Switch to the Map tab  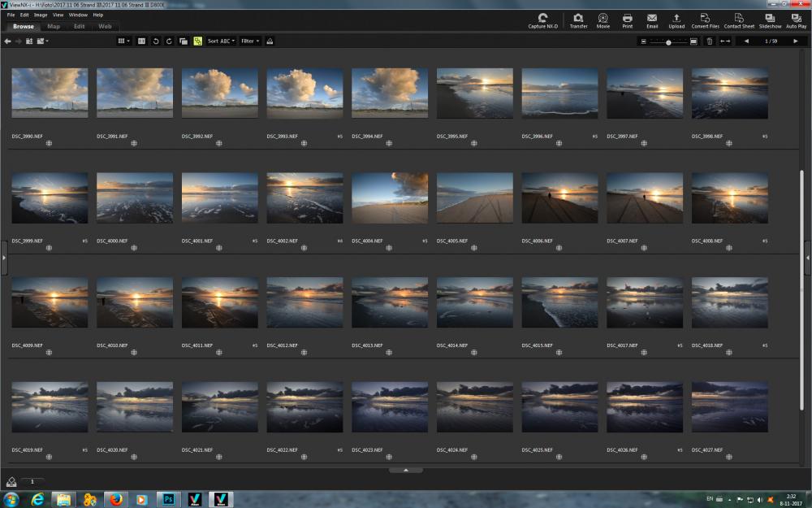click(54, 27)
